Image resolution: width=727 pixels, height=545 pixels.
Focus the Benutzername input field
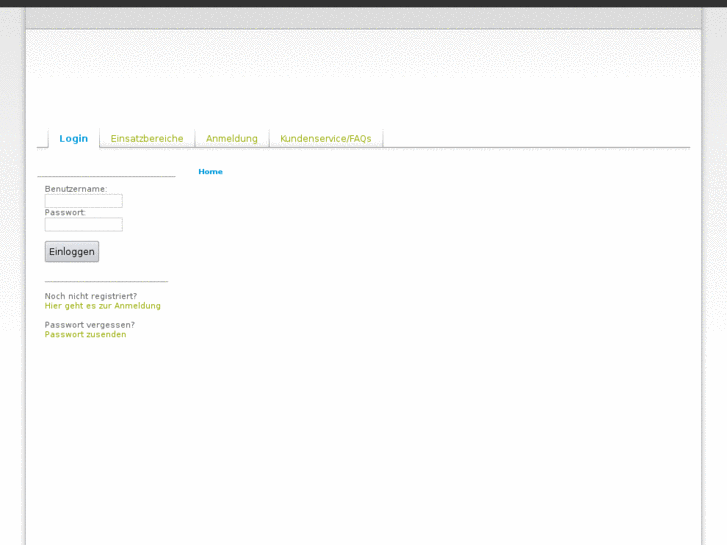pos(83,201)
